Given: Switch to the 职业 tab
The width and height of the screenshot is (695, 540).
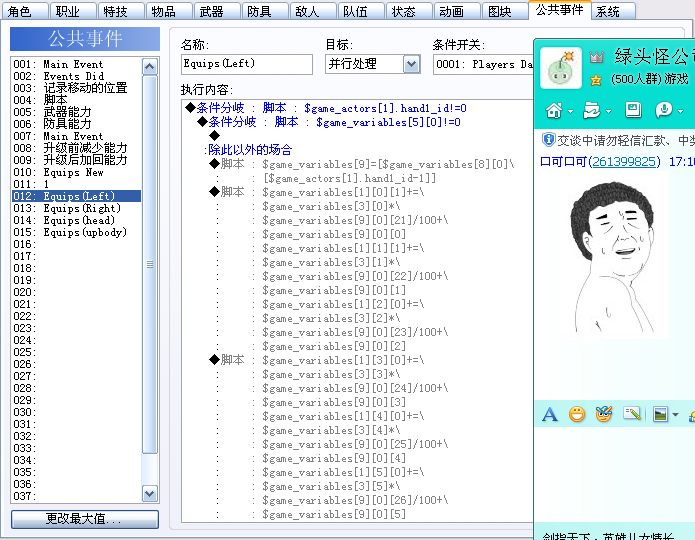Looking at the screenshot, I should pos(73,11).
